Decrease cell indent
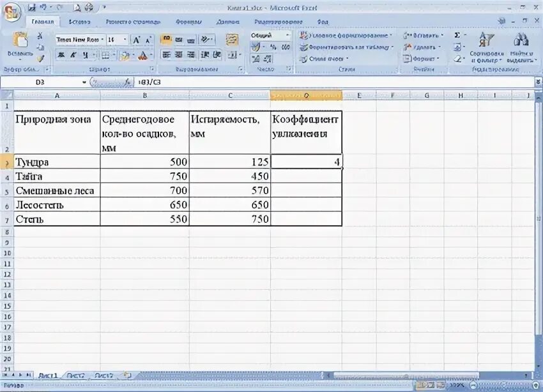Image resolution: width=543 pixels, height=392 pixels. coord(205,55)
